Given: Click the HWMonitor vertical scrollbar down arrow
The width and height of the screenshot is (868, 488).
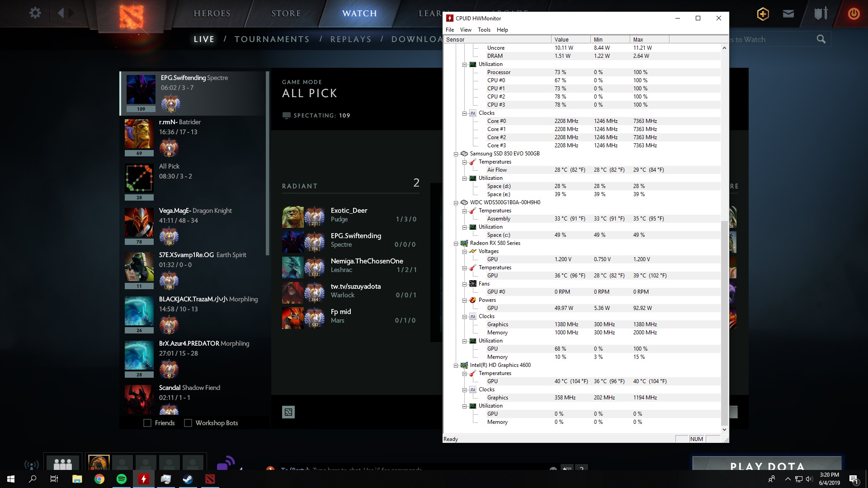Looking at the screenshot, I should [724, 430].
